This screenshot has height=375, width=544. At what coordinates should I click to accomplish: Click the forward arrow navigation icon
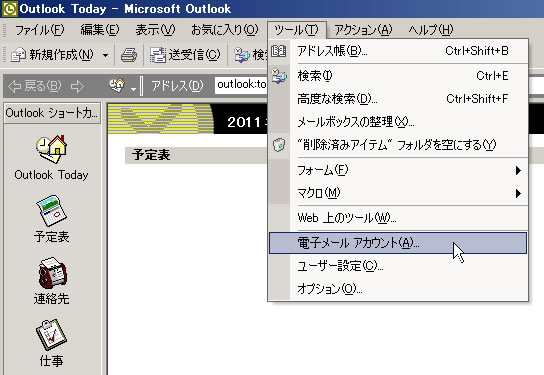[77, 86]
